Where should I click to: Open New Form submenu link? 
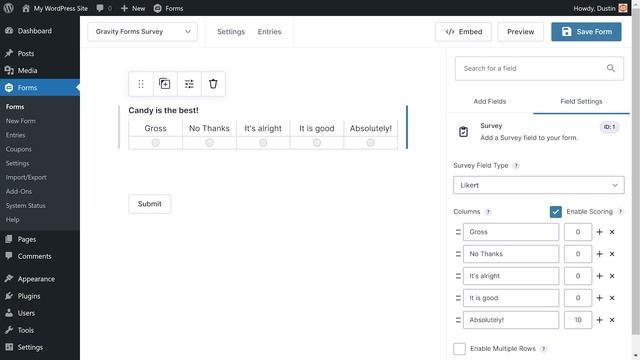pos(20,121)
